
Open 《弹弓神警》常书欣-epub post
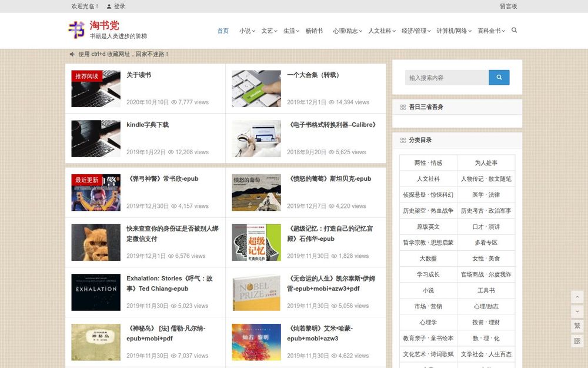tap(162, 179)
